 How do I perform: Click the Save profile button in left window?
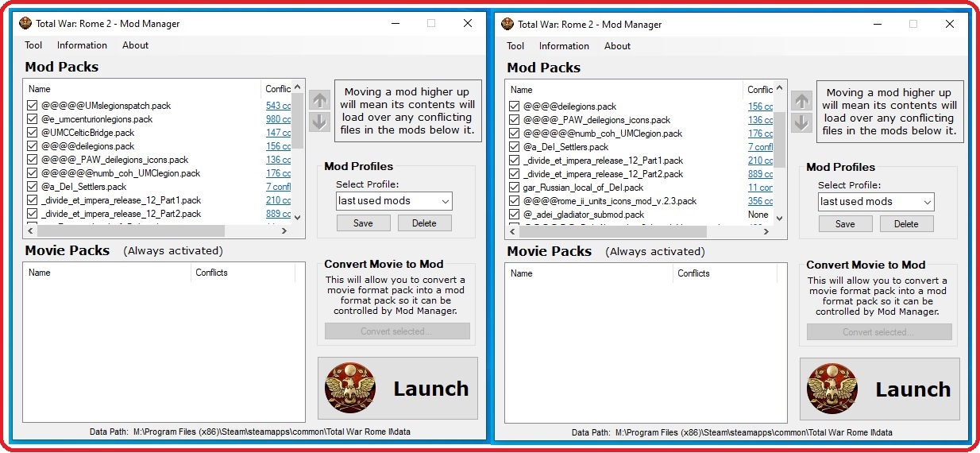(363, 223)
